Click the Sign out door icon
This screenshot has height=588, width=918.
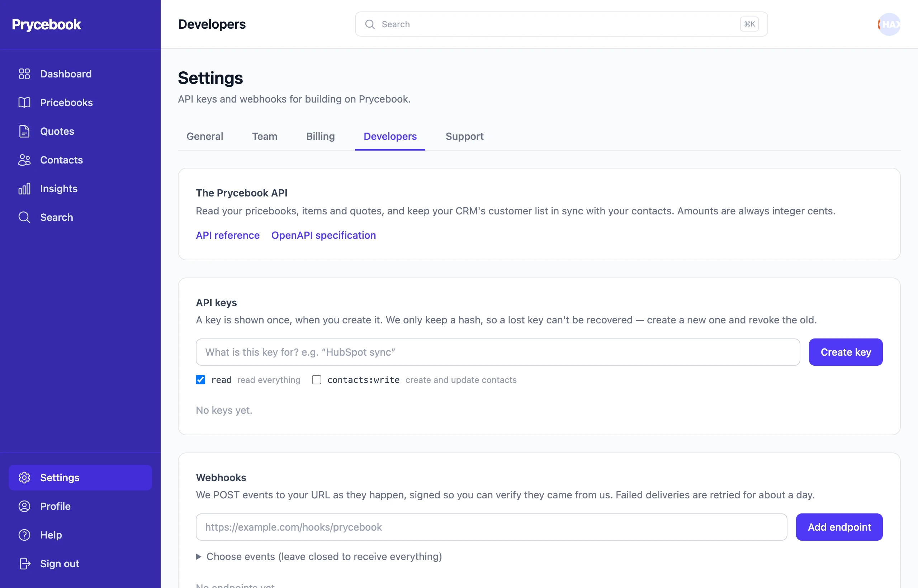24,564
